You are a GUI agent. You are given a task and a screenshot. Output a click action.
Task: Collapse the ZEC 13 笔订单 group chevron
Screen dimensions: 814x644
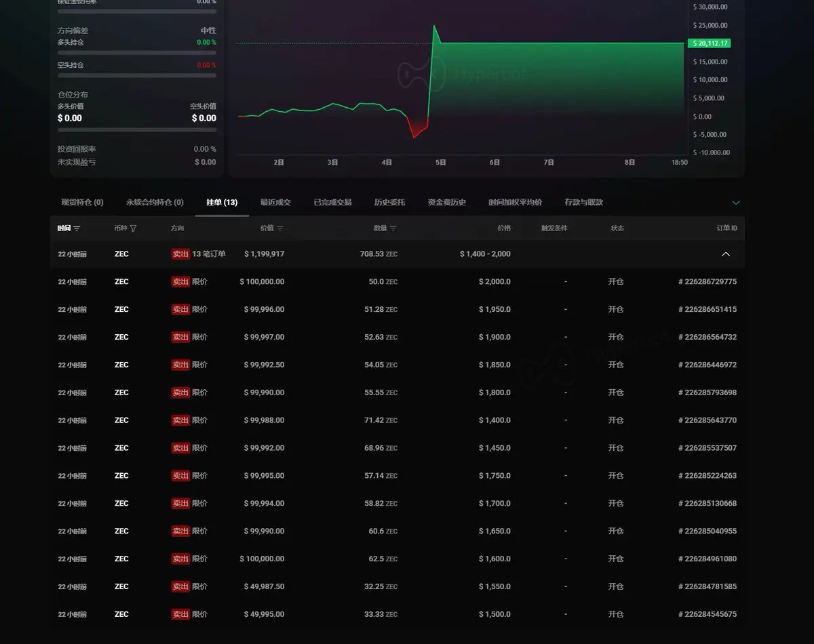click(x=726, y=254)
